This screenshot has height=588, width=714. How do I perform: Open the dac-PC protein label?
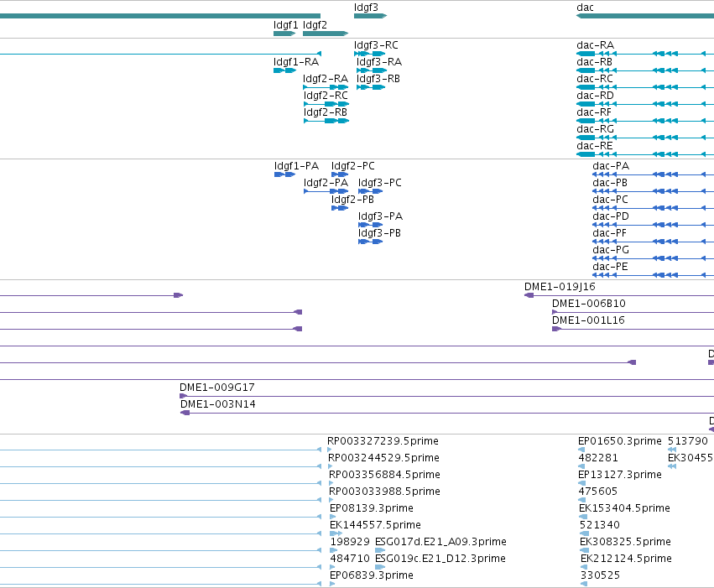tap(610, 200)
